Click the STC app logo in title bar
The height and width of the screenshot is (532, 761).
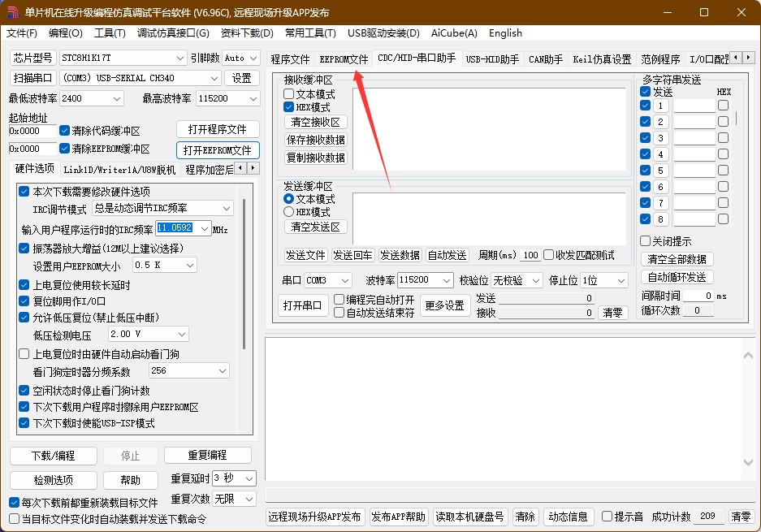pos(12,12)
